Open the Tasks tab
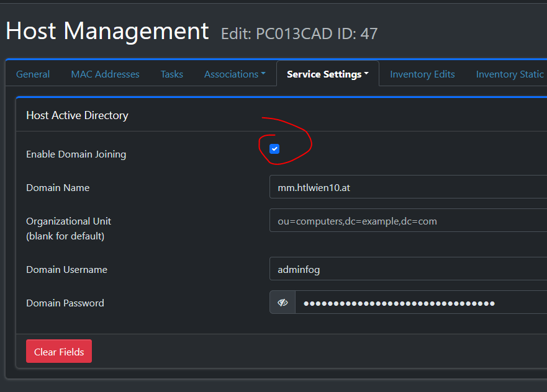 (x=171, y=74)
